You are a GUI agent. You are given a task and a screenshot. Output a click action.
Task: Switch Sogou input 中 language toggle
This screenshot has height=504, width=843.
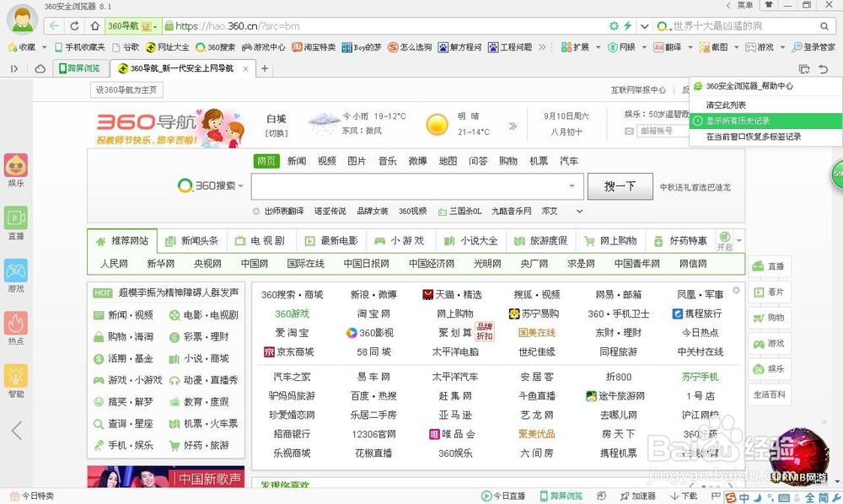click(x=745, y=496)
